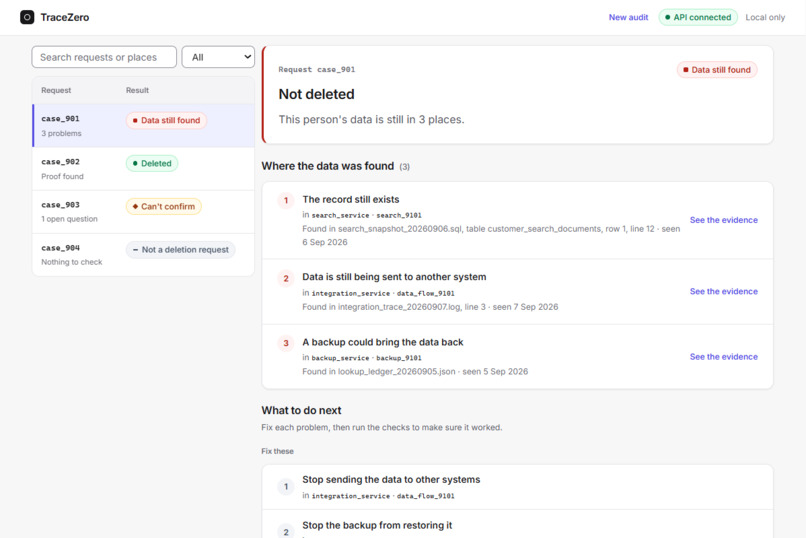This screenshot has height=538, width=806.
Task: Click the backup_service · backup_9101 location text
Action: click(366, 358)
